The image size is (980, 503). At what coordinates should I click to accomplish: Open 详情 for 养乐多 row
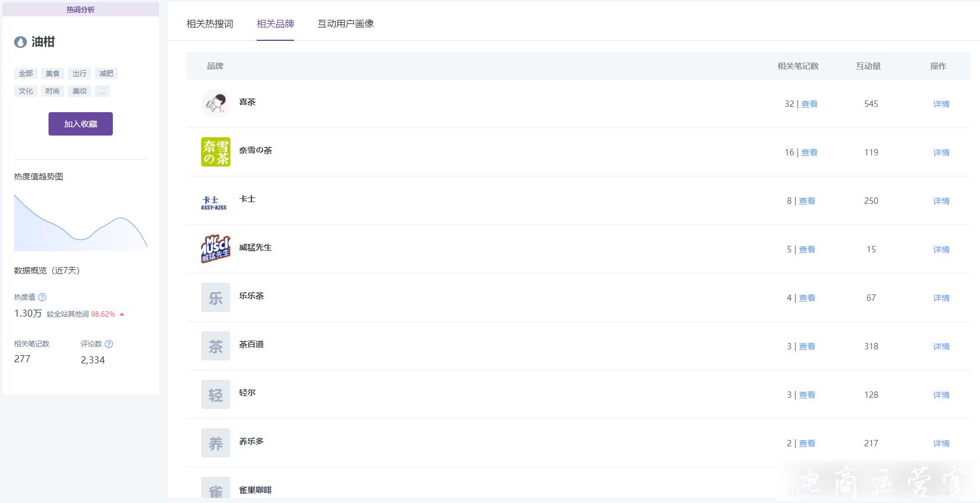[941, 443]
